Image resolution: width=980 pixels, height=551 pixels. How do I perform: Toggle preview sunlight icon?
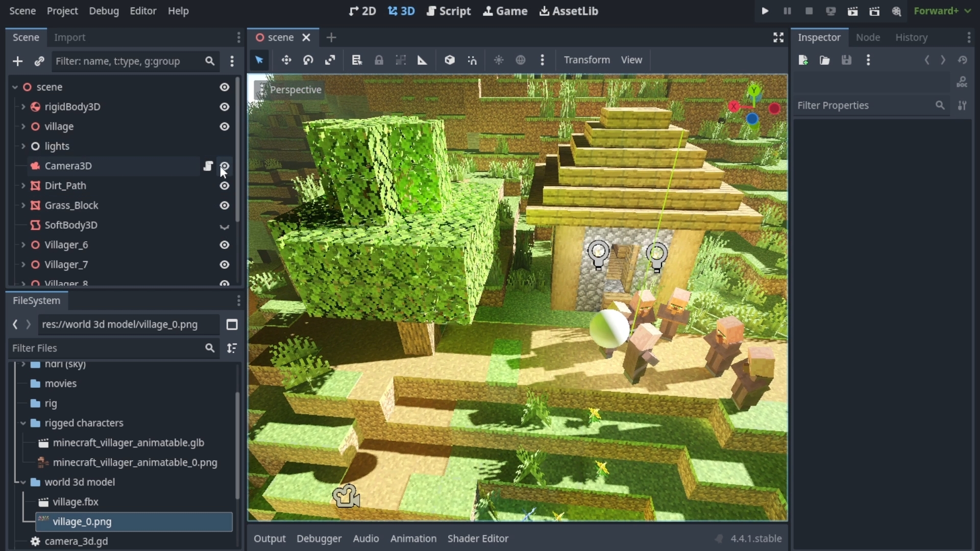(x=499, y=60)
